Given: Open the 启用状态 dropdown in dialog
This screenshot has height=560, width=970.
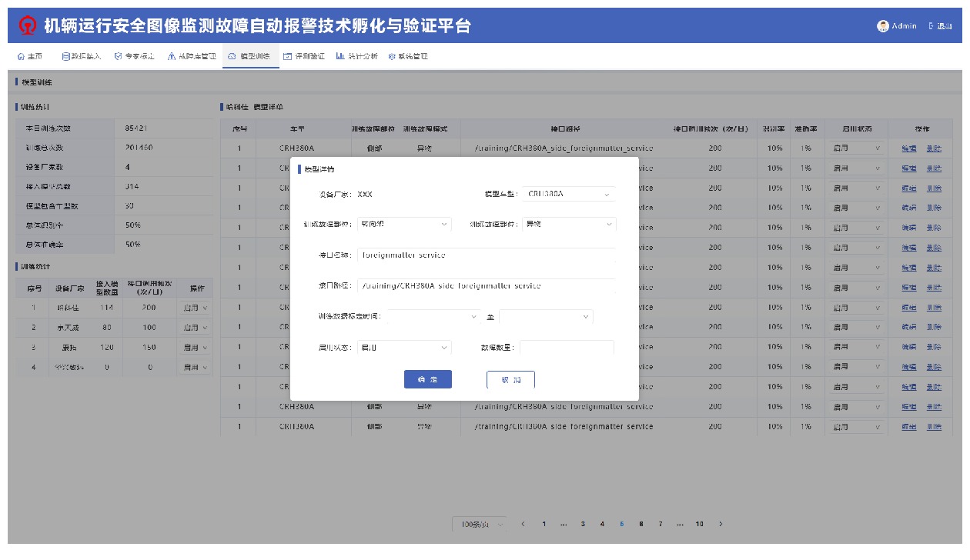Looking at the screenshot, I should pyautogui.click(x=404, y=348).
